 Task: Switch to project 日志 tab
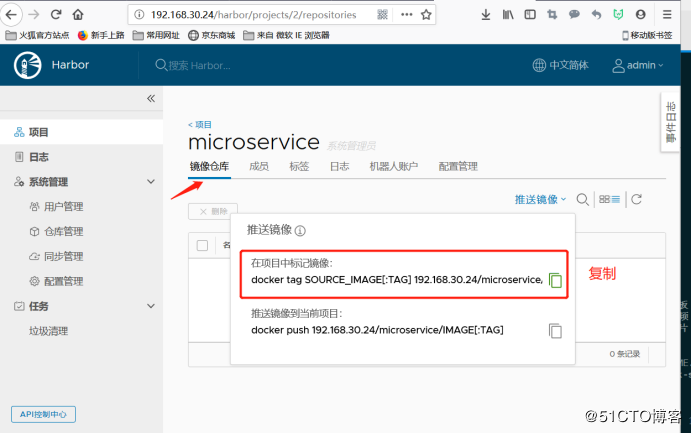(x=339, y=166)
